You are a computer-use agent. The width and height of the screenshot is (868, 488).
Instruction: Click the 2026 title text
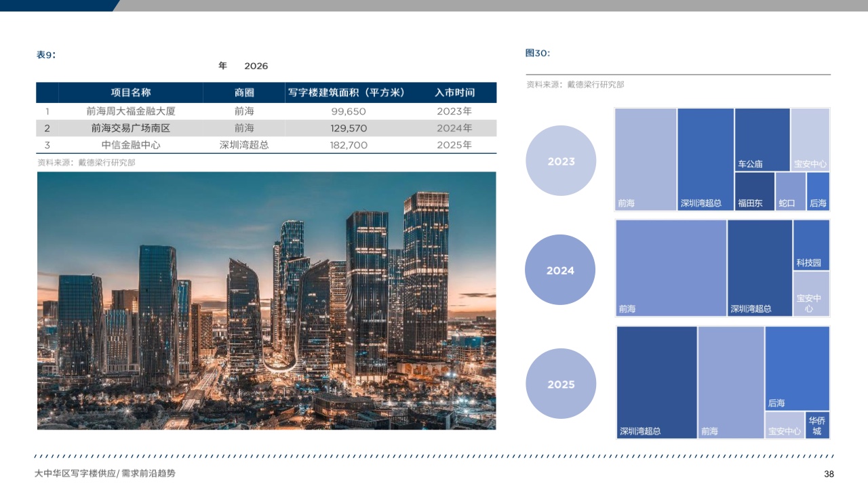tap(256, 66)
